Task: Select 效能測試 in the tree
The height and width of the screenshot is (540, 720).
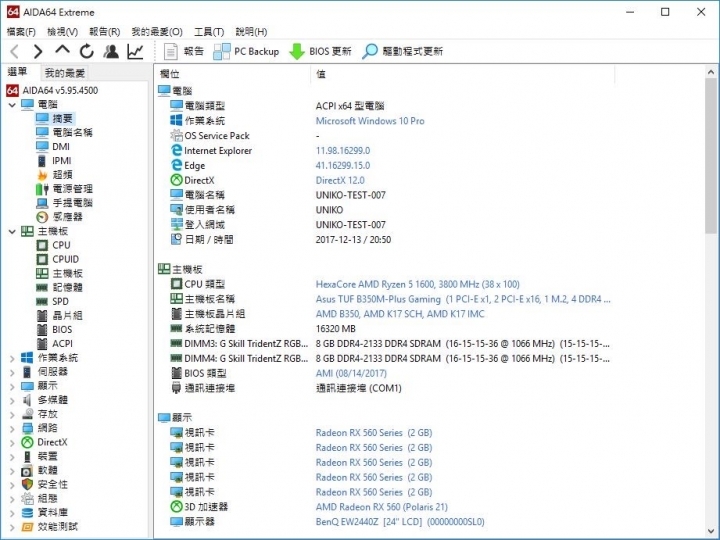Action: [50, 527]
